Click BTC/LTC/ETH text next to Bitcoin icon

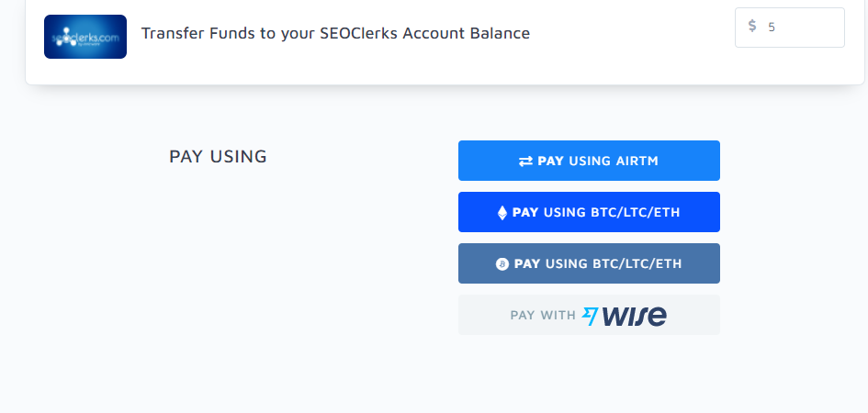[x=637, y=264]
